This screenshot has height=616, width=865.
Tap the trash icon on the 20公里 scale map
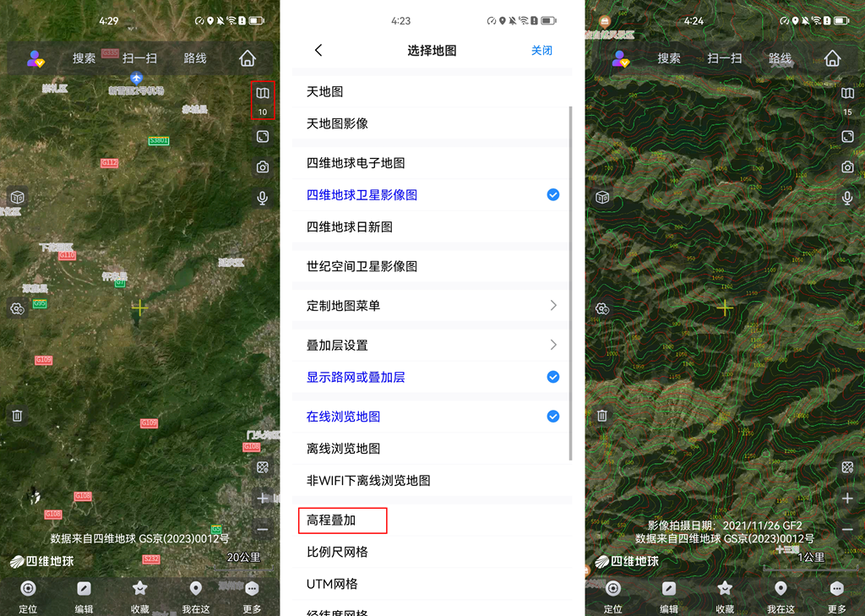click(17, 415)
